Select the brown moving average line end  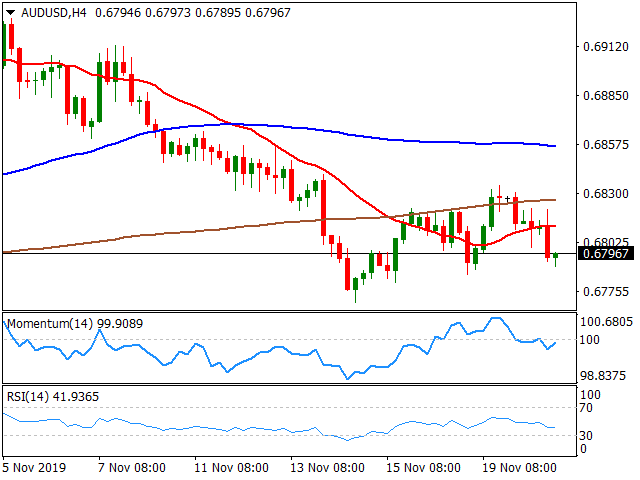[553, 200]
